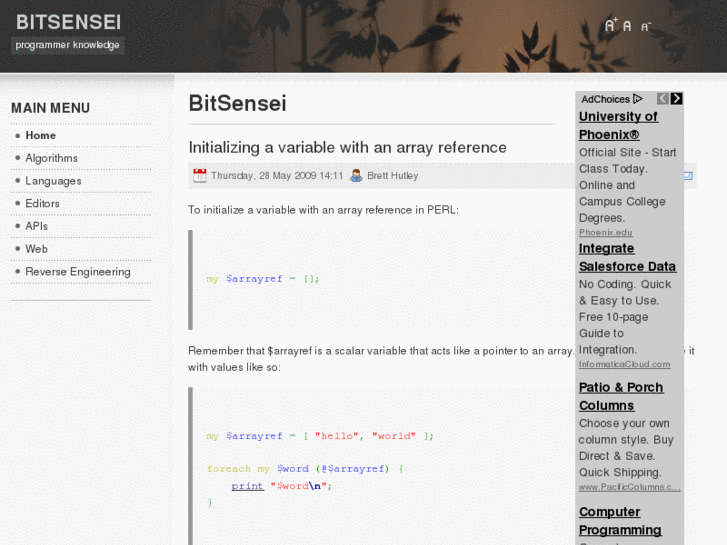The width and height of the screenshot is (727, 545).
Task: Increase font size with the A+ icon
Action: (x=611, y=25)
